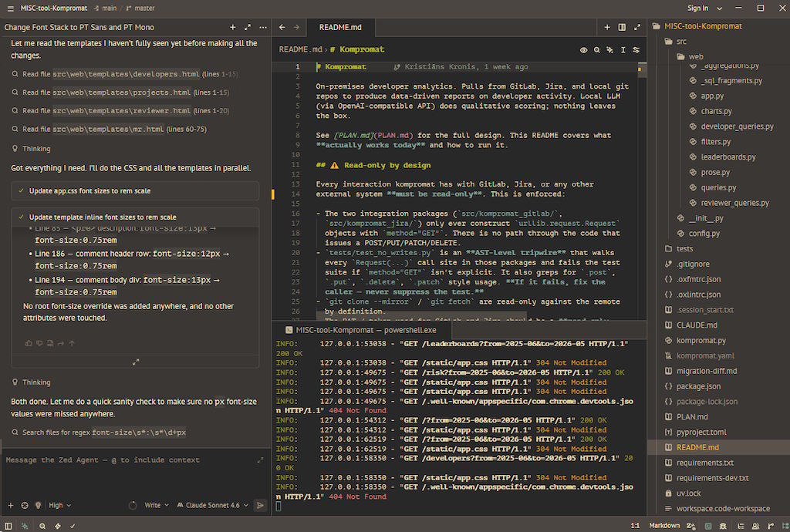Open editor controls settings icon

636,50
